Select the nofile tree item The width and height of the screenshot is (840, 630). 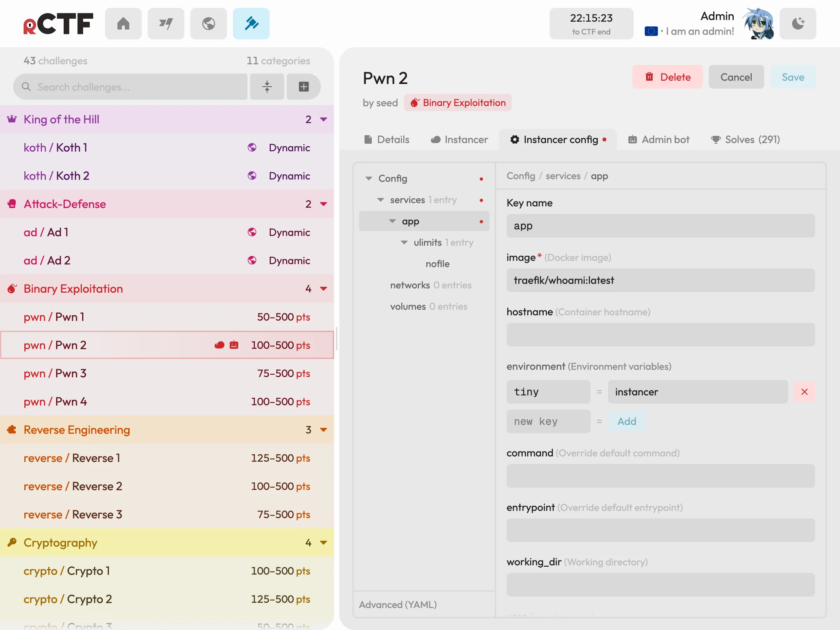437,263
